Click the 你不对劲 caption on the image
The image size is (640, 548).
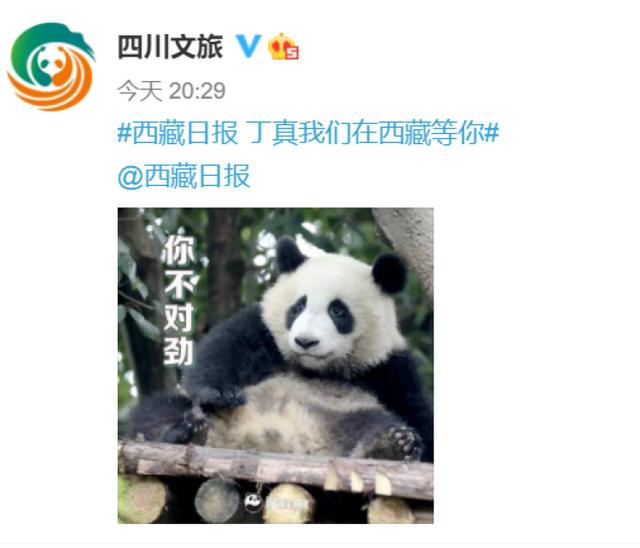click(179, 301)
